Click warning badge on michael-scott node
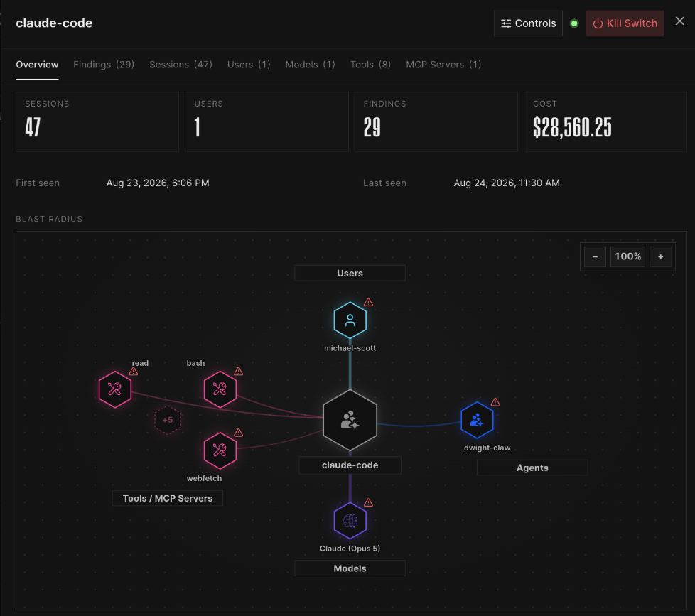 pyautogui.click(x=368, y=302)
